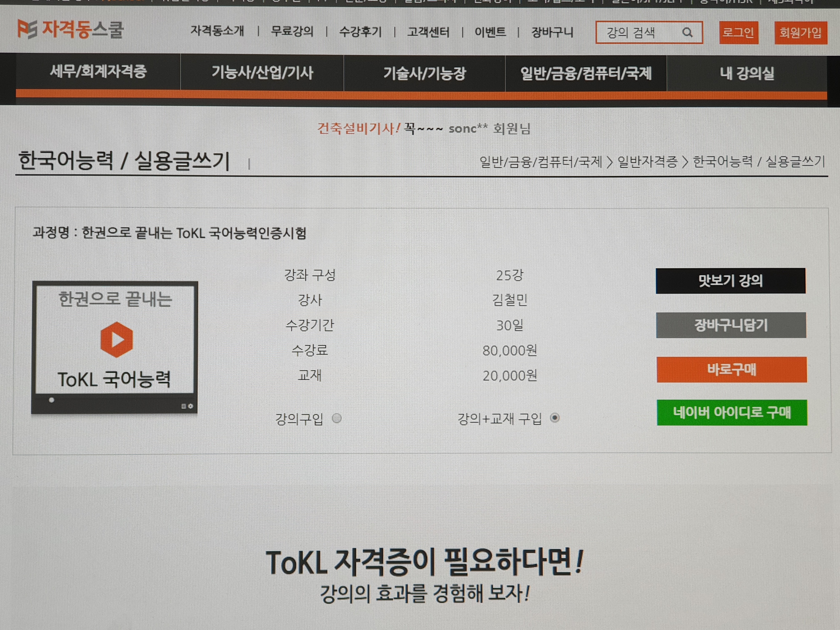This screenshot has width=840, height=630.
Task: Open the 기능사/산업/기사 menu
Action: (262, 72)
